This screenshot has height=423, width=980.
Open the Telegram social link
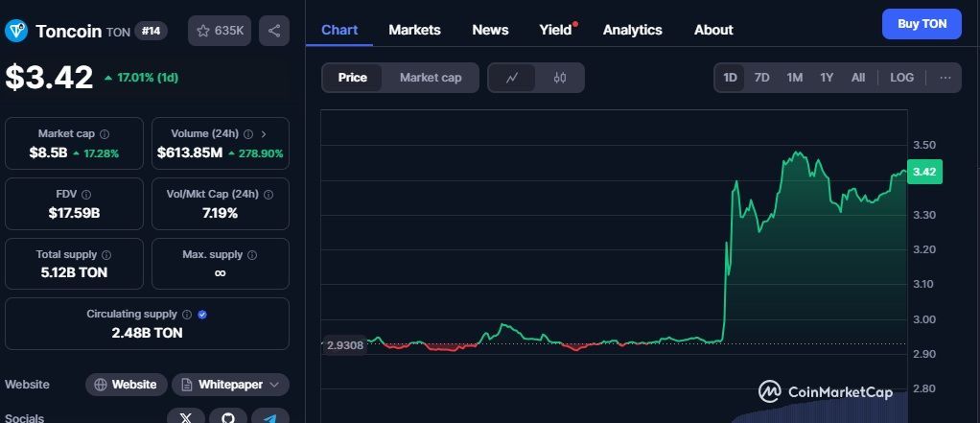point(270,416)
